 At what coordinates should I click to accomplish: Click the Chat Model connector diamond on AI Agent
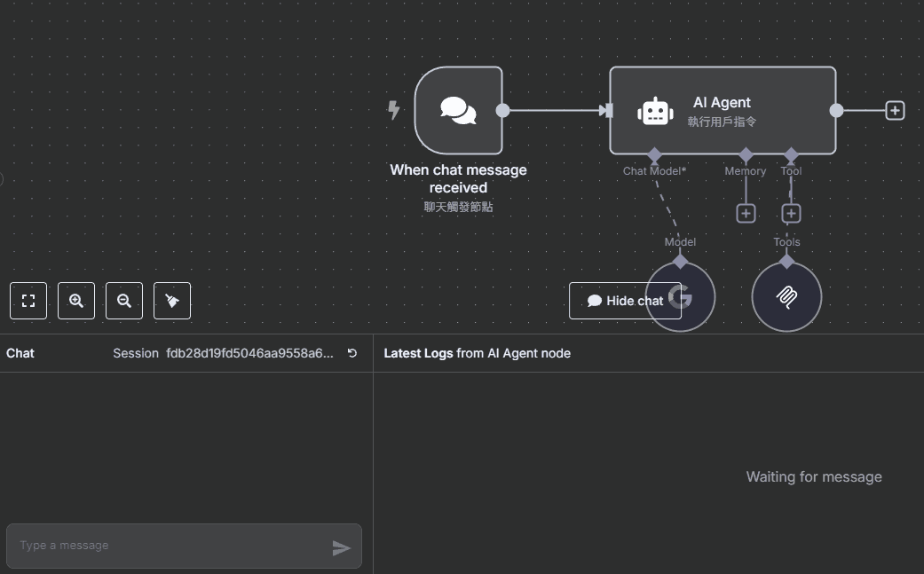[x=654, y=155]
